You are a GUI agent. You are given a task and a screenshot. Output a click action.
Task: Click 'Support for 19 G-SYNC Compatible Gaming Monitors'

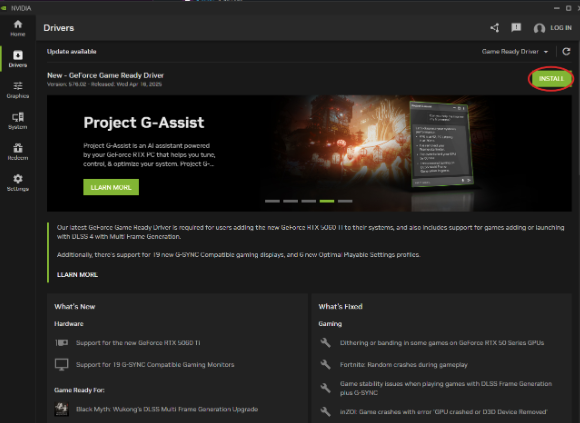coord(155,365)
